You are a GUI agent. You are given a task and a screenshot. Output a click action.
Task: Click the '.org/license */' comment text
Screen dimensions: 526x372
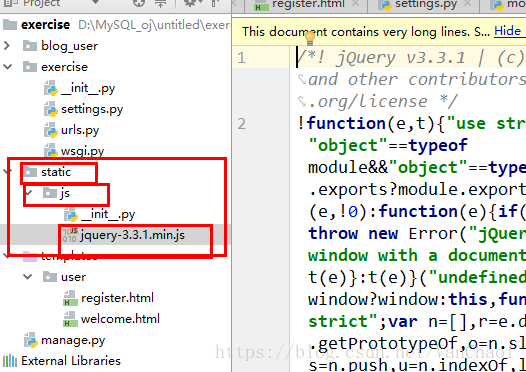click(383, 101)
